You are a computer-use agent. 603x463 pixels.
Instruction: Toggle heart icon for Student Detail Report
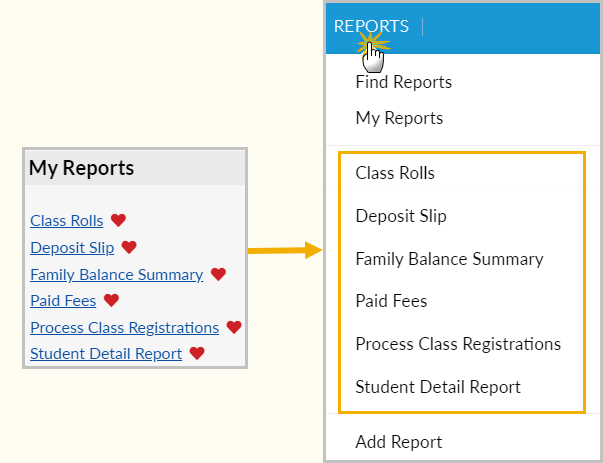(x=197, y=353)
